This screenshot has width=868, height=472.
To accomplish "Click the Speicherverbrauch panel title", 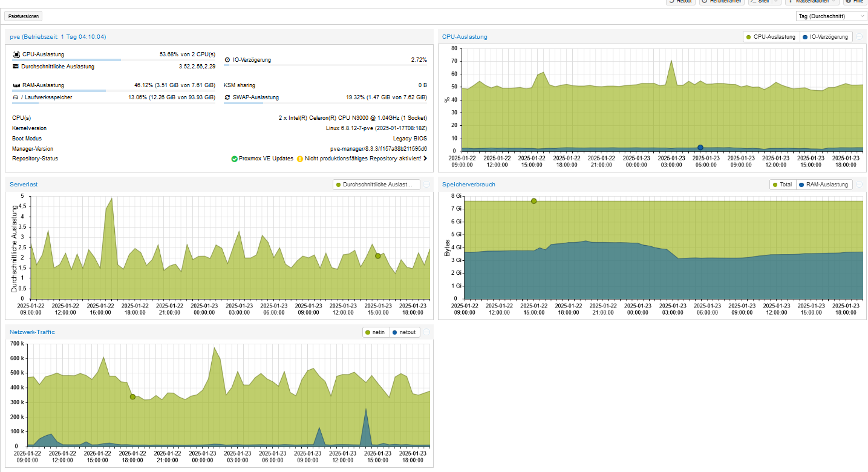I will 469,184.
